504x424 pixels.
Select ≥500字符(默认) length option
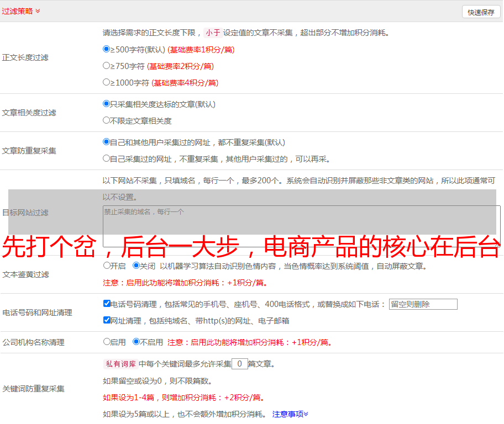click(x=107, y=49)
